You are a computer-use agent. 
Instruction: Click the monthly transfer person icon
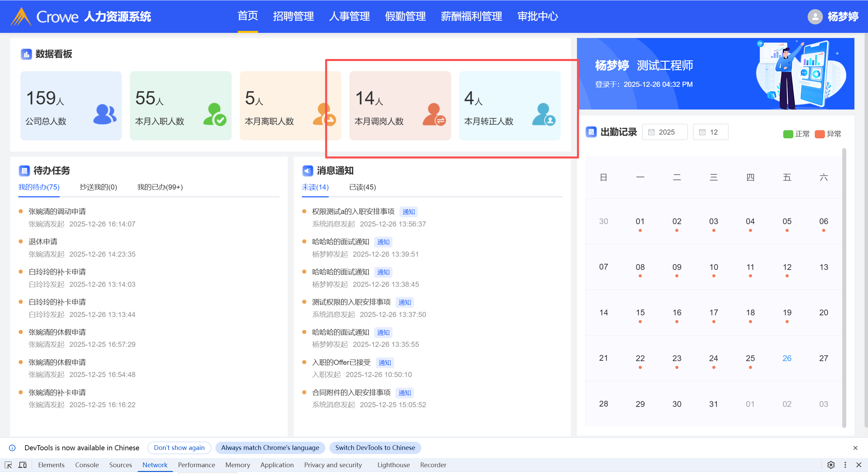click(434, 115)
